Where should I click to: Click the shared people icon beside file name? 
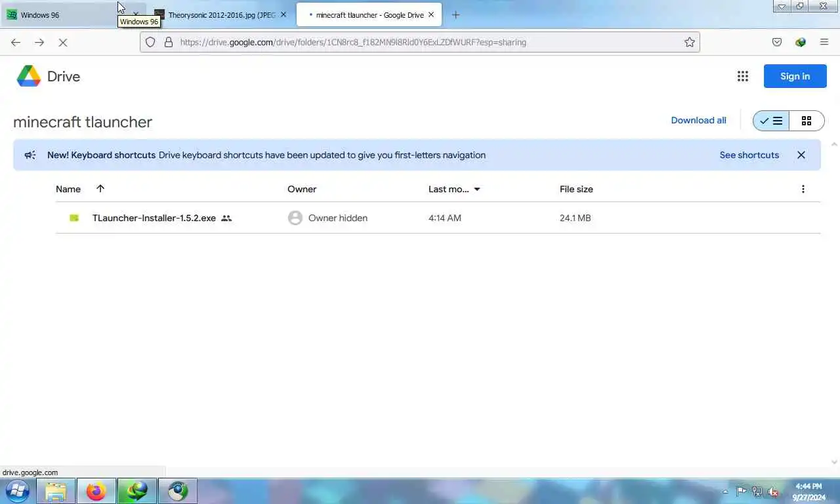click(226, 218)
